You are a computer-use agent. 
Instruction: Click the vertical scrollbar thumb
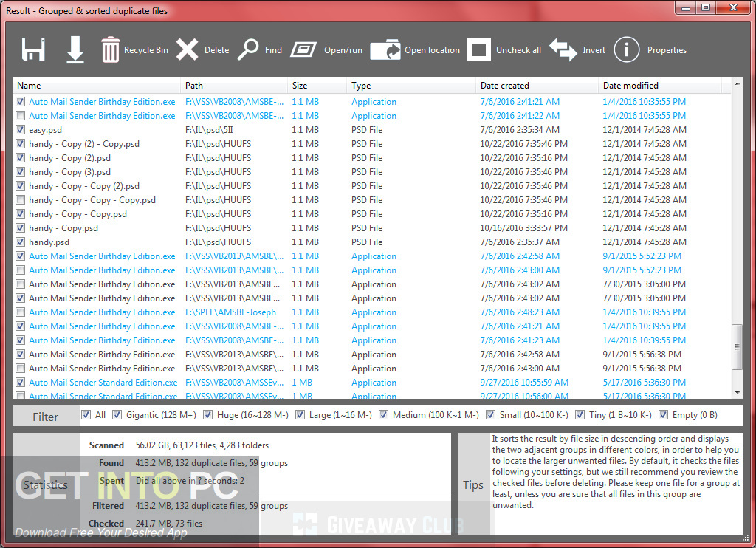click(738, 347)
